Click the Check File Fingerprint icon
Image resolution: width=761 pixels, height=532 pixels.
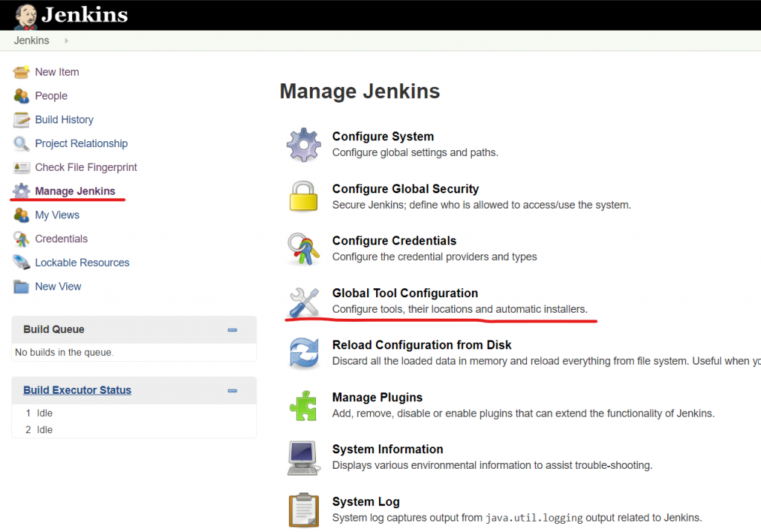22,167
